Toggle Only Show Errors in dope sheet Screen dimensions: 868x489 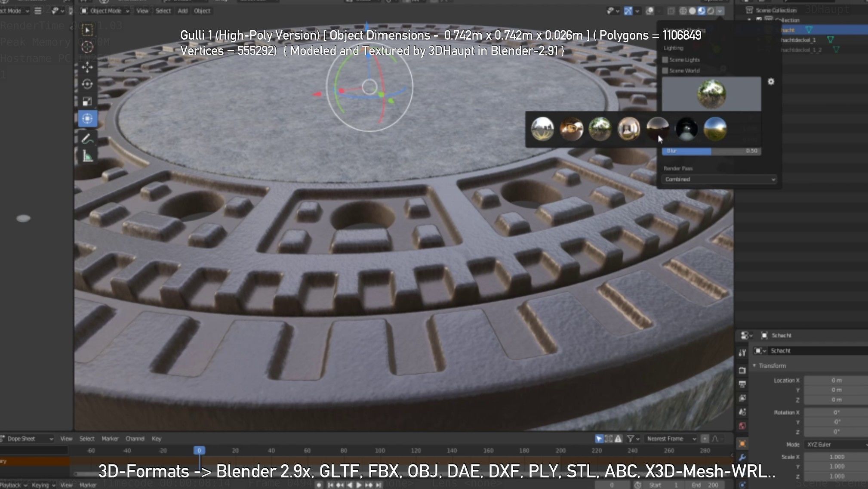618,439
